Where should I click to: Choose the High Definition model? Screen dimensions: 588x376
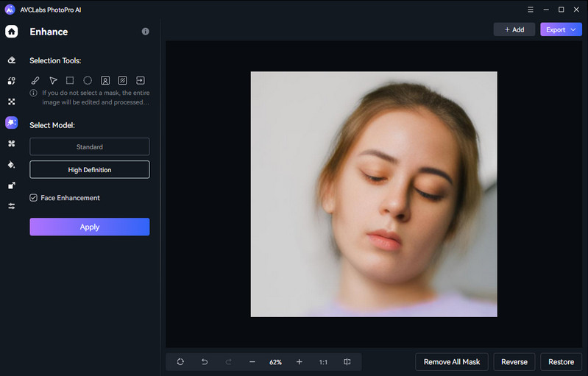90,169
